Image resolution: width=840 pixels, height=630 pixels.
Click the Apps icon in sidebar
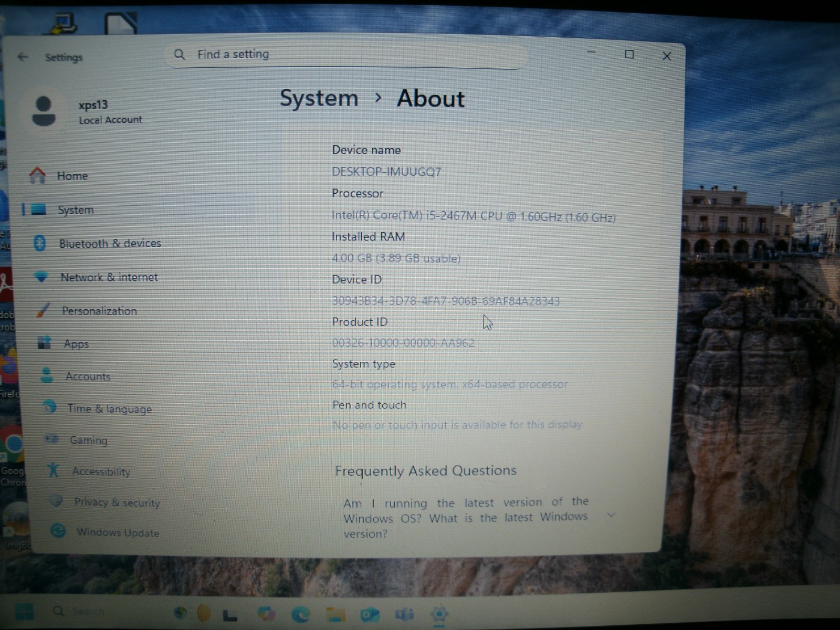[x=45, y=343]
